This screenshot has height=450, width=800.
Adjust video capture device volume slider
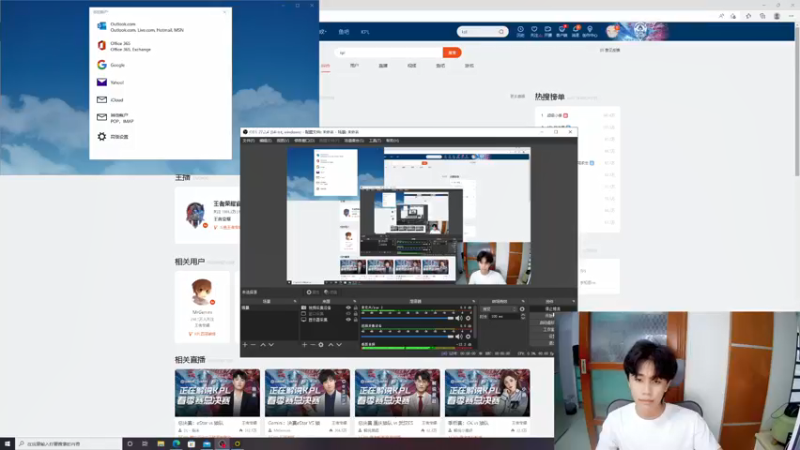point(408,336)
